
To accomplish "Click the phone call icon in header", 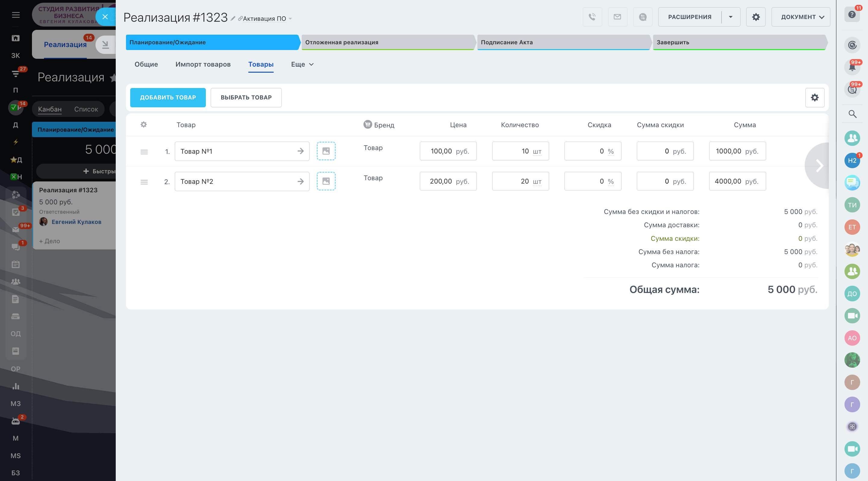I will (592, 17).
